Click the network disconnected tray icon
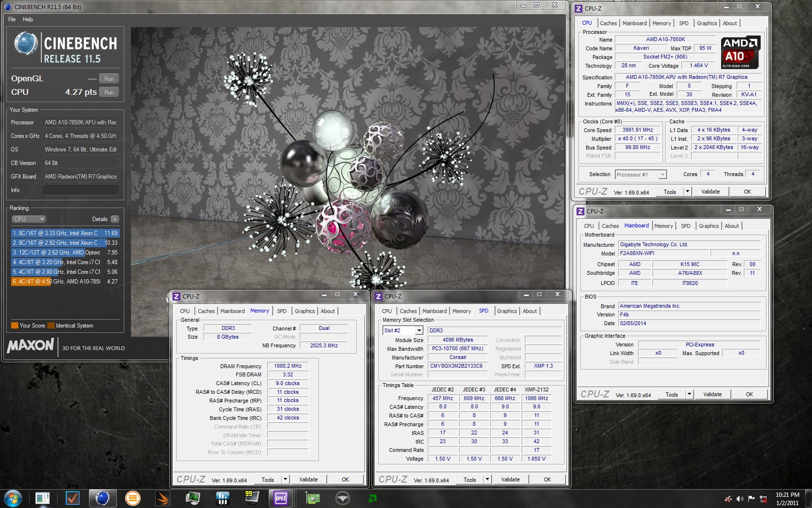 (x=763, y=498)
